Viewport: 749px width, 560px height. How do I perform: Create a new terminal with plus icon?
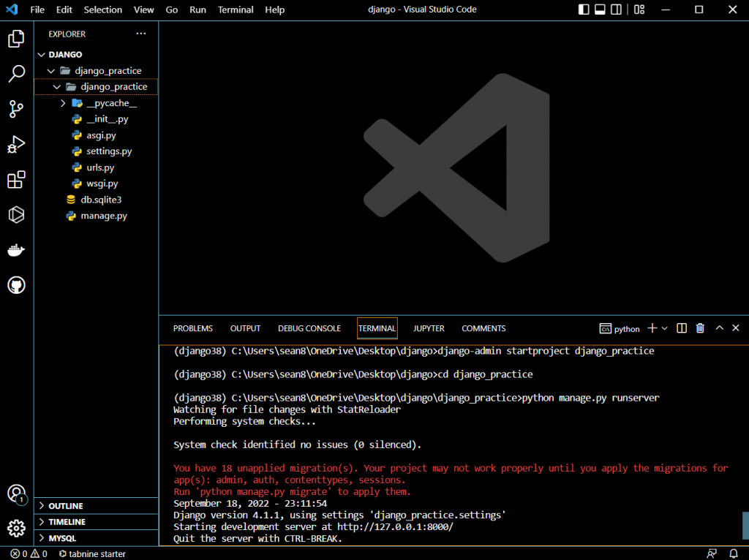click(652, 328)
